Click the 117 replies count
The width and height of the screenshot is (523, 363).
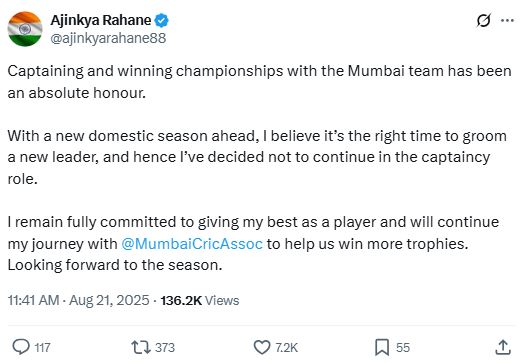(x=42, y=348)
